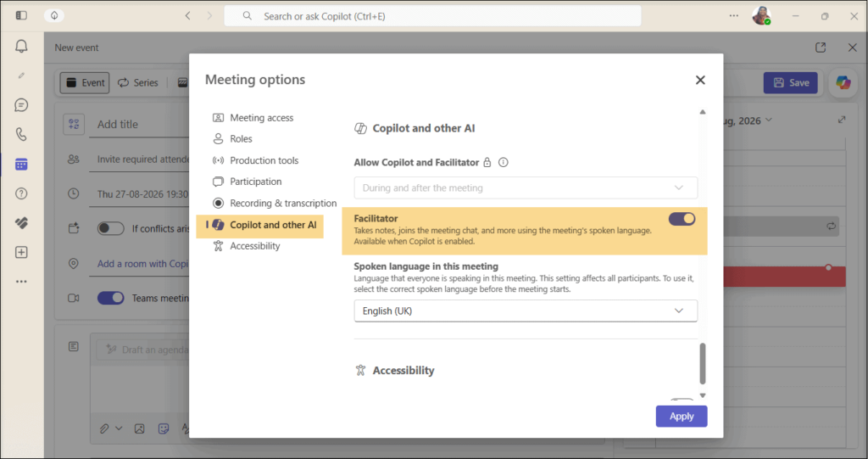Click the emoji sticker icon in the editor toolbar
868x459 pixels.
(164, 428)
